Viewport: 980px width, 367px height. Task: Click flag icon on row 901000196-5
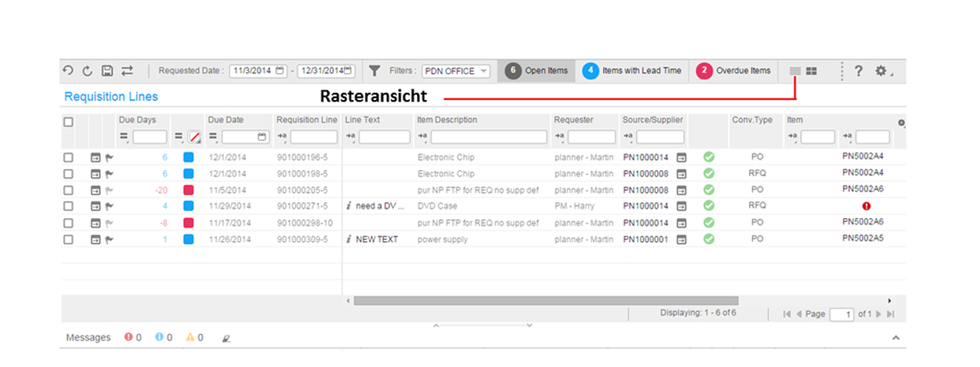point(110,158)
